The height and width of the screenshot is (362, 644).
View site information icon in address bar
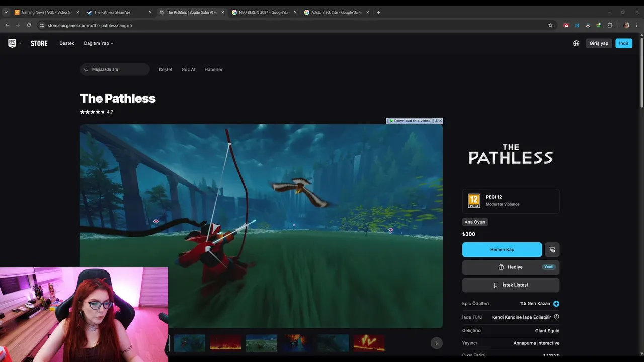(43, 25)
